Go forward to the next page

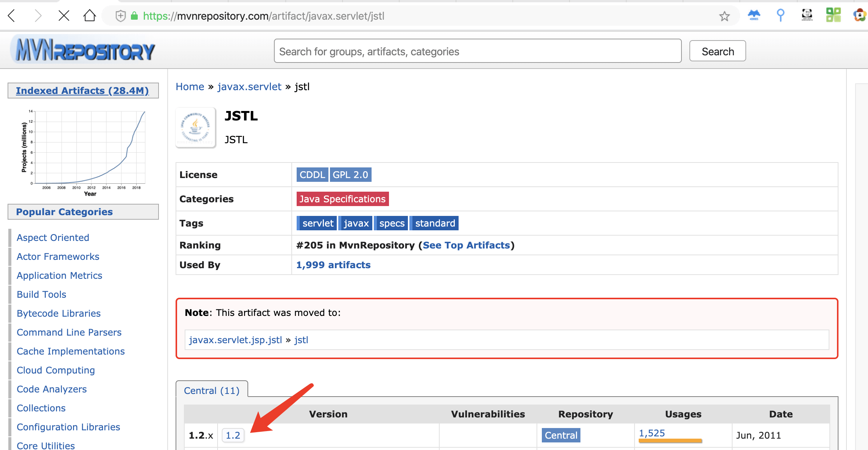(38, 16)
